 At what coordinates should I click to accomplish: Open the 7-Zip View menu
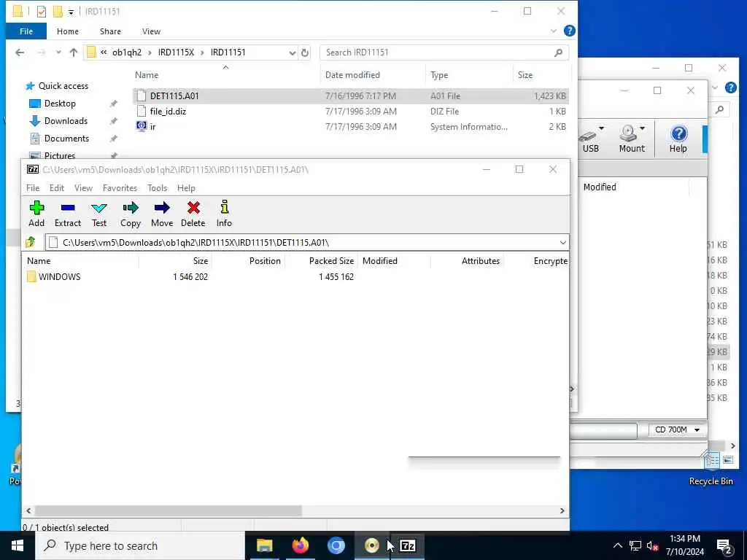[x=83, y=188]
